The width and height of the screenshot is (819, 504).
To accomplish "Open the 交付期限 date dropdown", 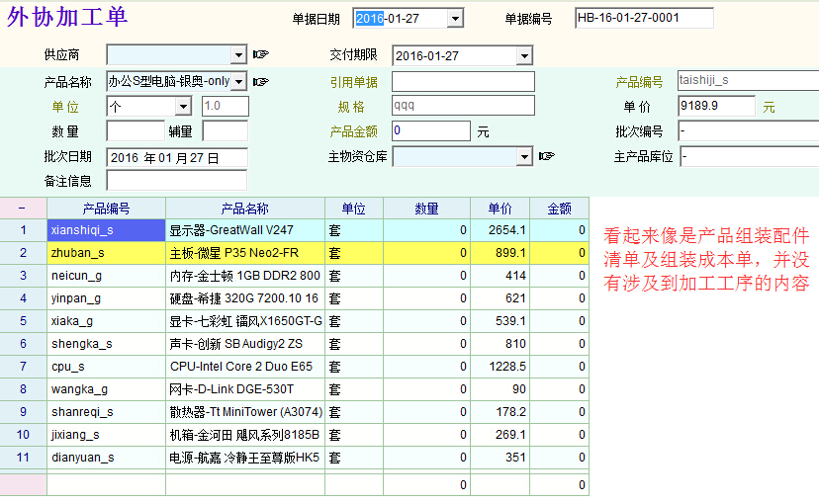I will (524, 56).
